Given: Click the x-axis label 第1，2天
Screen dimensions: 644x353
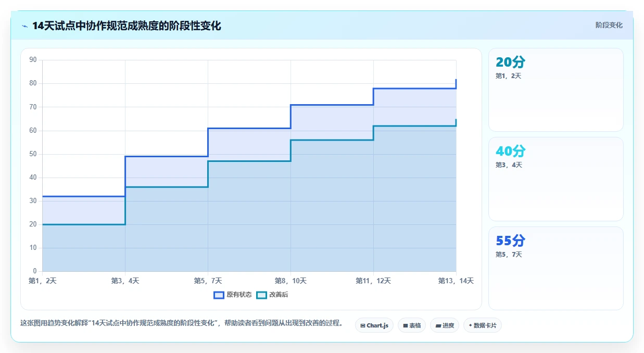Looking at the screenshot, I should 43,281.
